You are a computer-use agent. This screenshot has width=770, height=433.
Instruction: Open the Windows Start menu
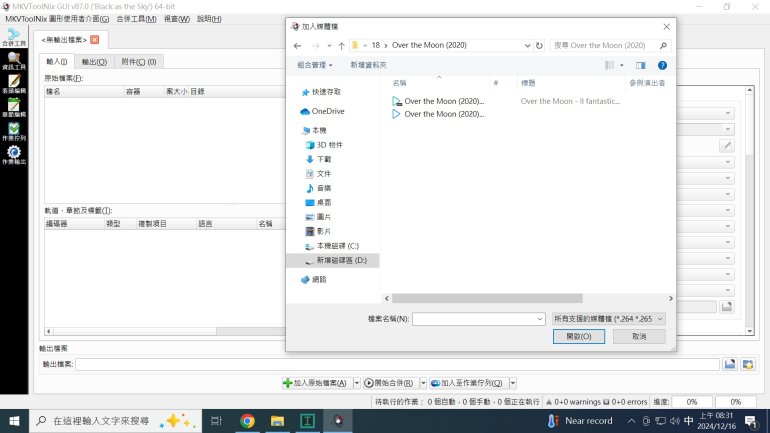click(14, 421)
